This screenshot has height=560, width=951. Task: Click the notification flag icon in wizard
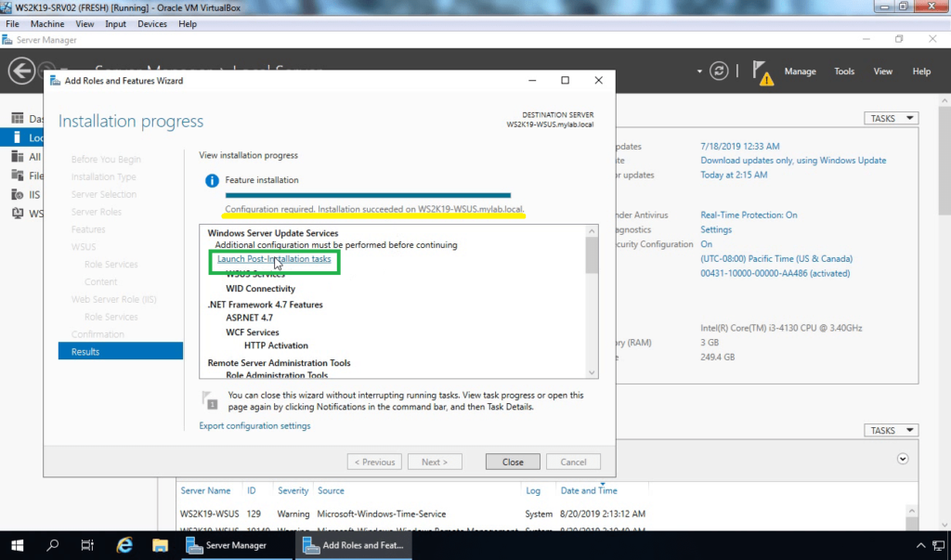coord(209,400)
